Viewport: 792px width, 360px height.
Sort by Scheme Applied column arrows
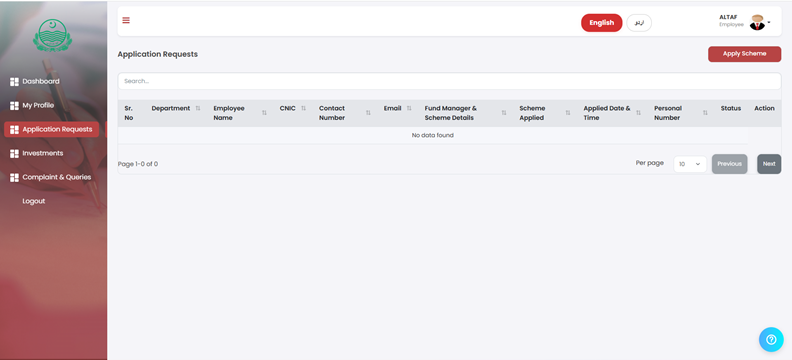(x=568, y=113)
